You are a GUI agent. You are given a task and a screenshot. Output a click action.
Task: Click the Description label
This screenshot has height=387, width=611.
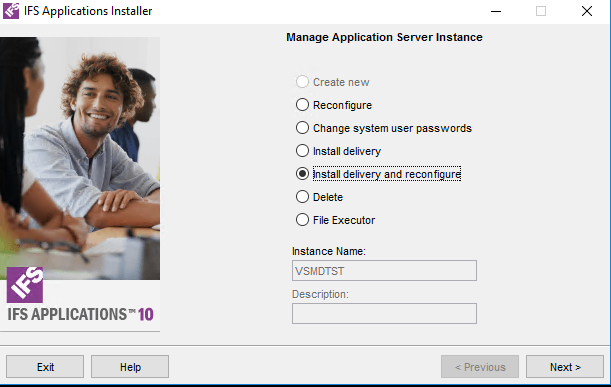pyautogui.click(x=320, y=294)
